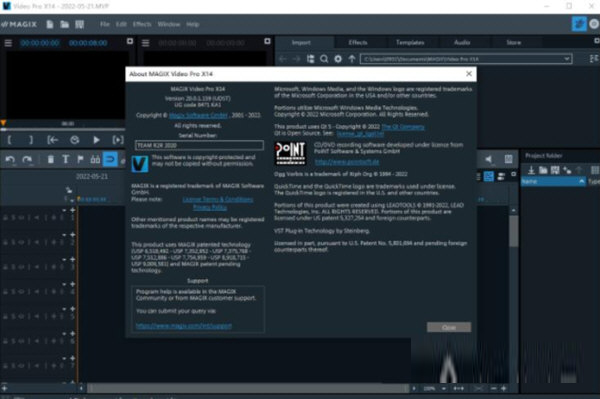Switch to the Import tab
This screenshot has height=399, width=600.
click(x=301, y=42)
